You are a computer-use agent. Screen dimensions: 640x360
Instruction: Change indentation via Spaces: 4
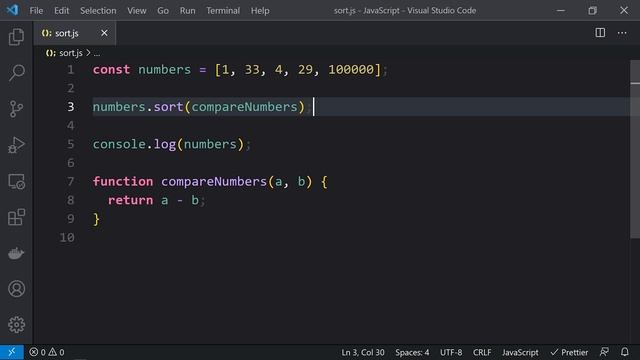click(412, 352)
